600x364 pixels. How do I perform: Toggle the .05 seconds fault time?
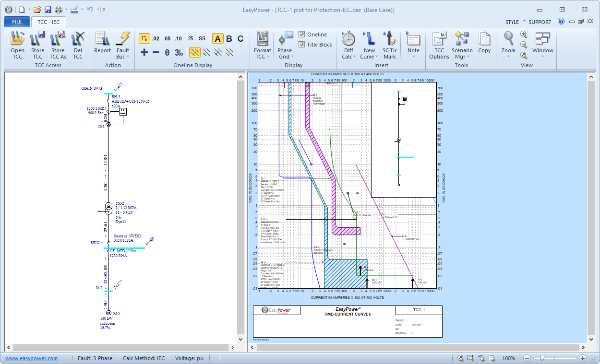point(167,39)
